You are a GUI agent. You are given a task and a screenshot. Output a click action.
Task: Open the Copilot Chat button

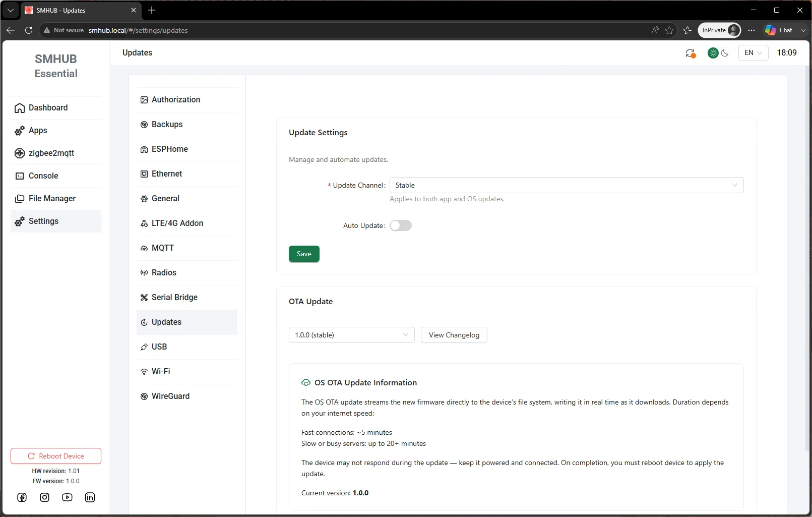[x=779, y=30]
